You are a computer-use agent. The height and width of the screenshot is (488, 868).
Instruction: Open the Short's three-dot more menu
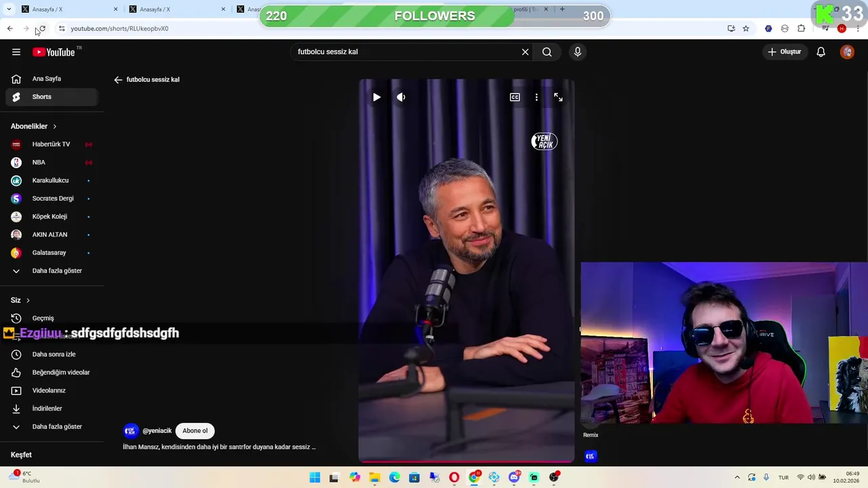click(x=536, y=97)
